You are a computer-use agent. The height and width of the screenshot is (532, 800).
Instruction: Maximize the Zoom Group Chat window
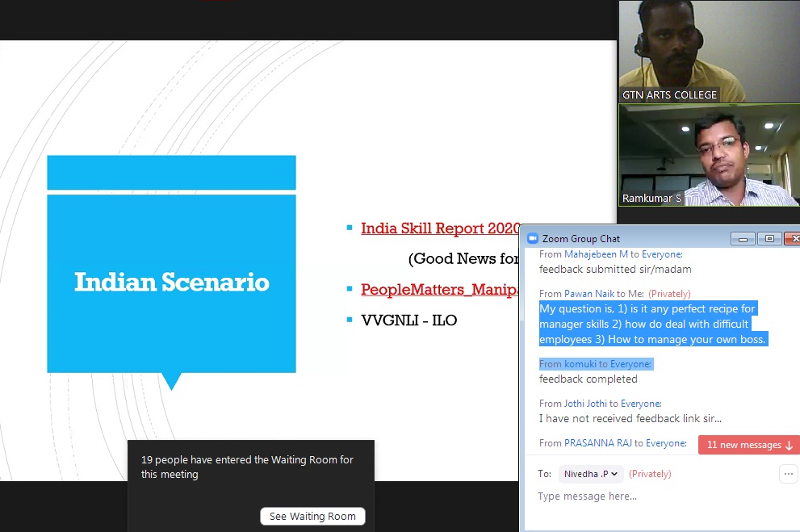click(769, 239)
